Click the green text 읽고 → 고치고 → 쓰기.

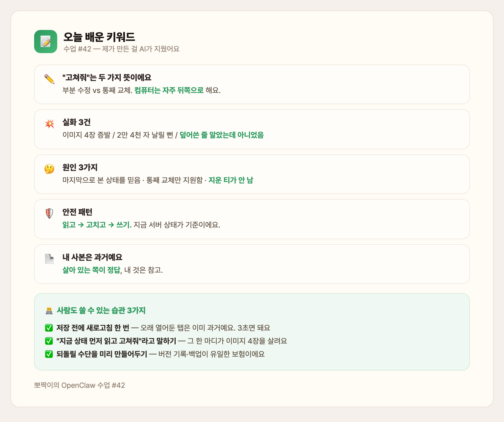97,225
